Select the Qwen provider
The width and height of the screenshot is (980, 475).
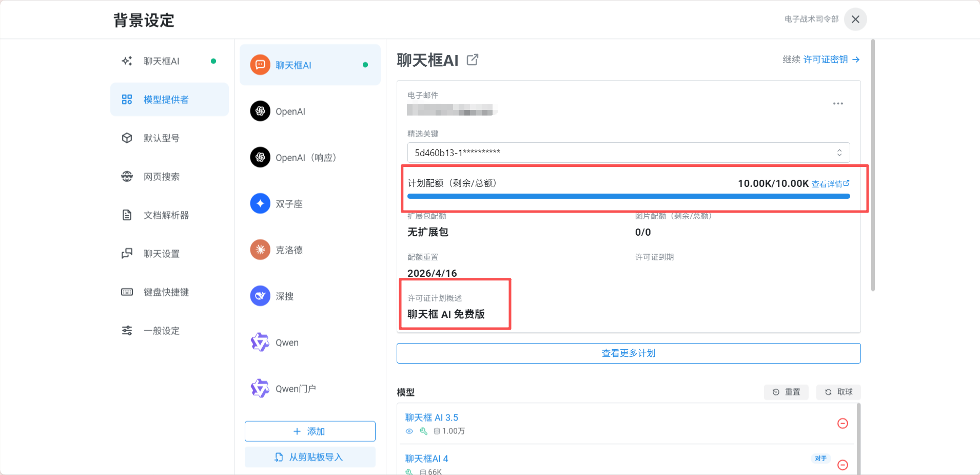pos(310,342)
